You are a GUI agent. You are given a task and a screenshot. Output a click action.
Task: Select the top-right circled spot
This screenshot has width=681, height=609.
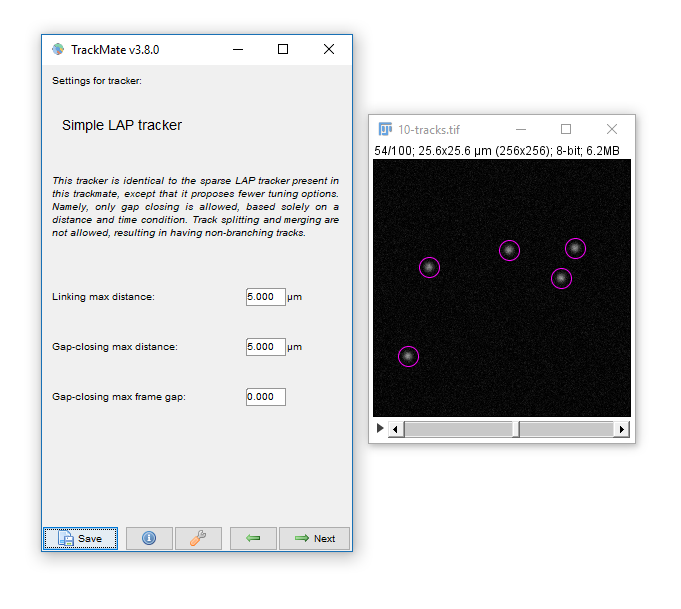[575, 248]
